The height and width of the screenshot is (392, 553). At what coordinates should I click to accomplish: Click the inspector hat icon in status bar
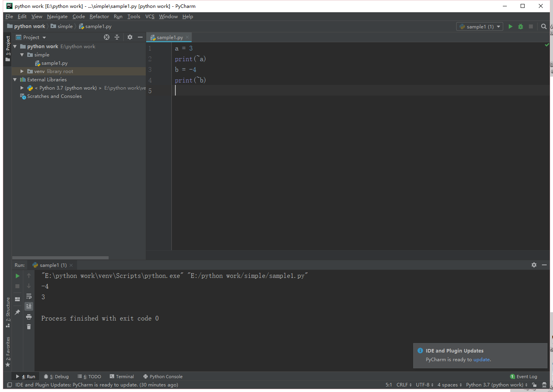[544, 385]
